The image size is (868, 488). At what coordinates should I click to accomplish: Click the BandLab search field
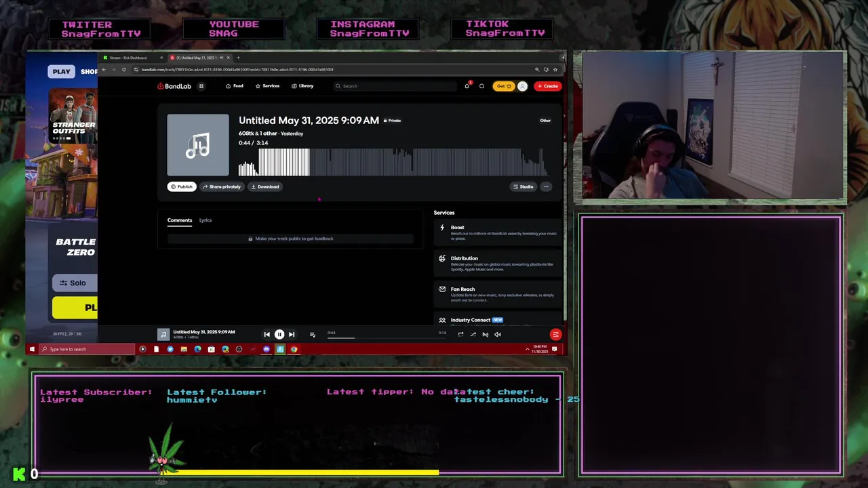(395, 86)
